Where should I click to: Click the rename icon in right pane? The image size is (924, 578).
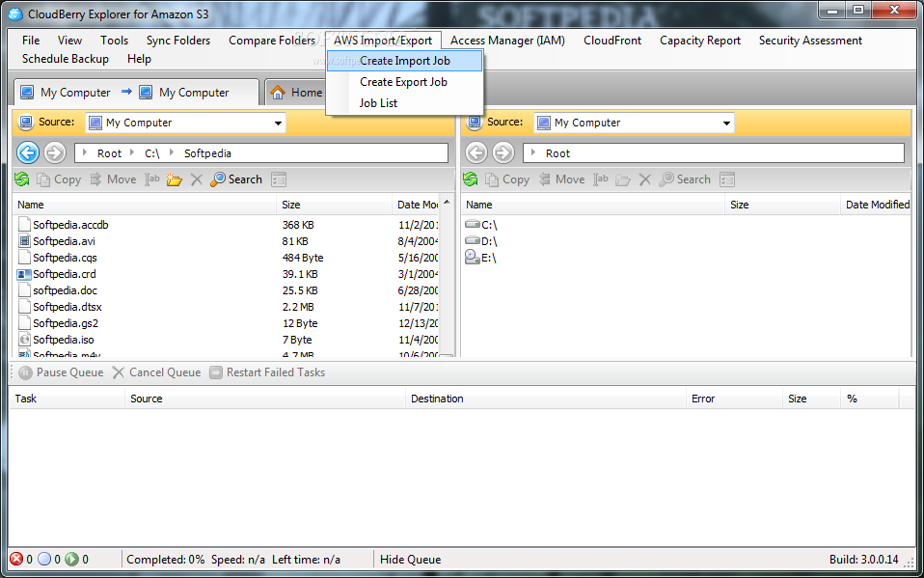pos(601,179)
